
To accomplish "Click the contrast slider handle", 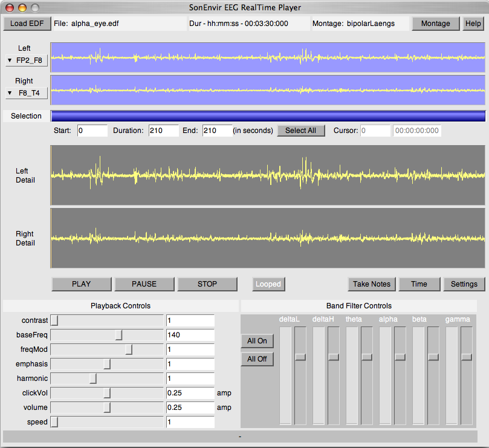I will [54, 320].
